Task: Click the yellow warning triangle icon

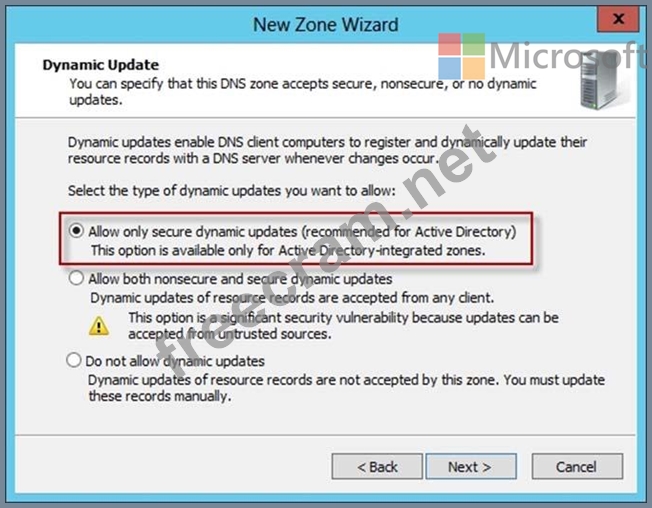Action: click(x=99, y=326)
